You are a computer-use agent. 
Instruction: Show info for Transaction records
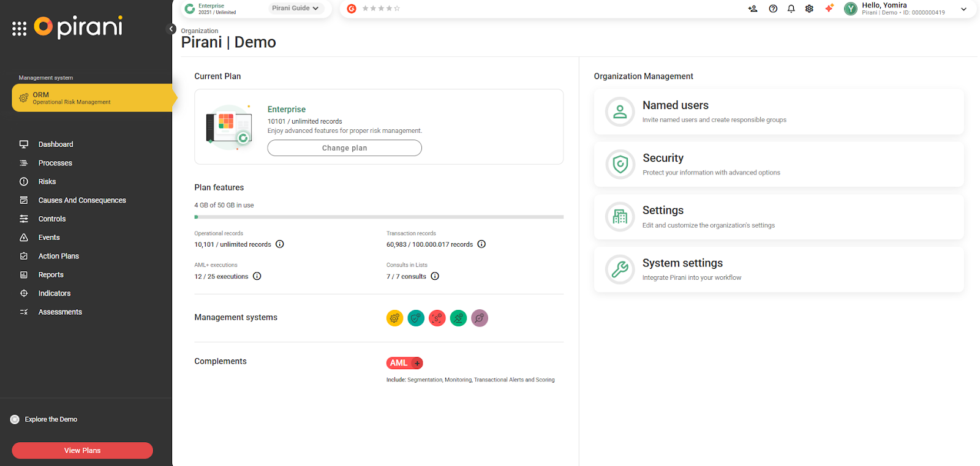coord(481,244)
